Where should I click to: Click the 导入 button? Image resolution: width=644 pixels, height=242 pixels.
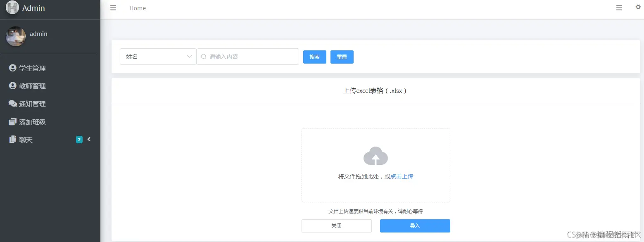[x=415, y=226]
